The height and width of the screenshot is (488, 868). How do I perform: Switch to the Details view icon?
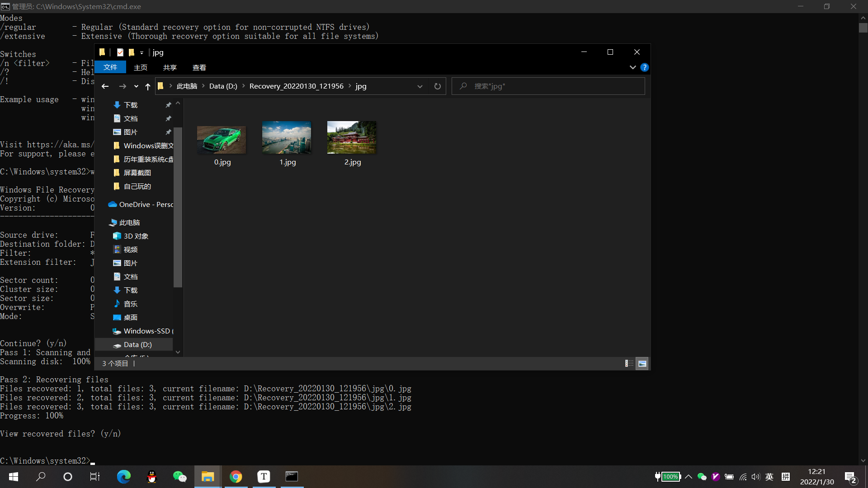629,363
